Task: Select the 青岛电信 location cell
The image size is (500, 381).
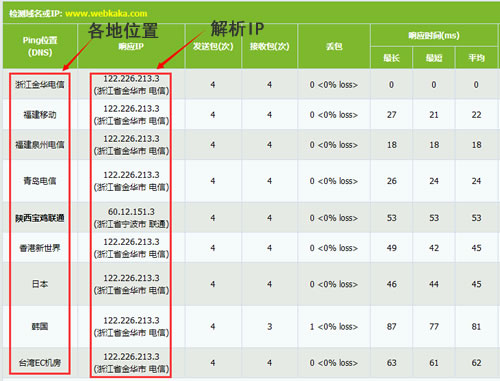Action: (40, 181)
